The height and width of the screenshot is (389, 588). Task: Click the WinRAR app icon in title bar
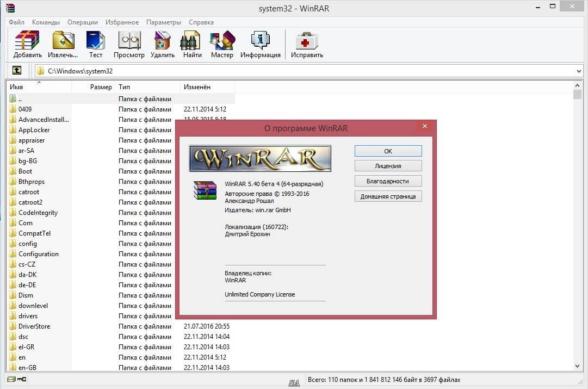tap(10, 8)
